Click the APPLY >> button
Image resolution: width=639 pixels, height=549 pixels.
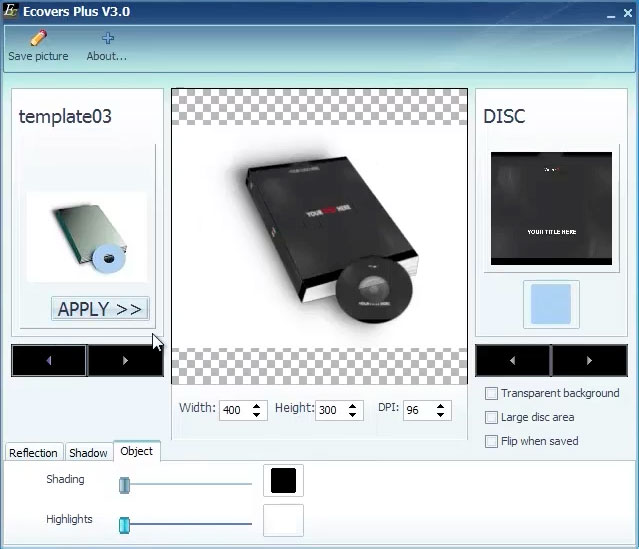pos(100,309)
